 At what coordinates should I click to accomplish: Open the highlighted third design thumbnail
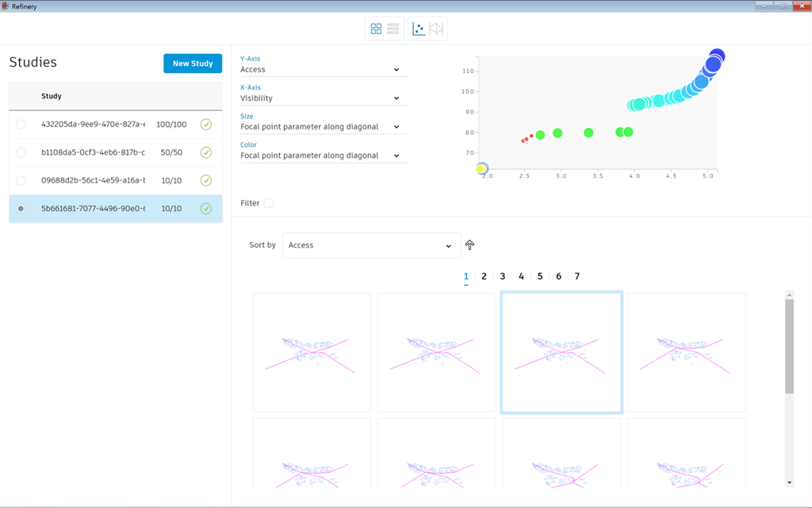pyautogui.click(x=561, y=352)
